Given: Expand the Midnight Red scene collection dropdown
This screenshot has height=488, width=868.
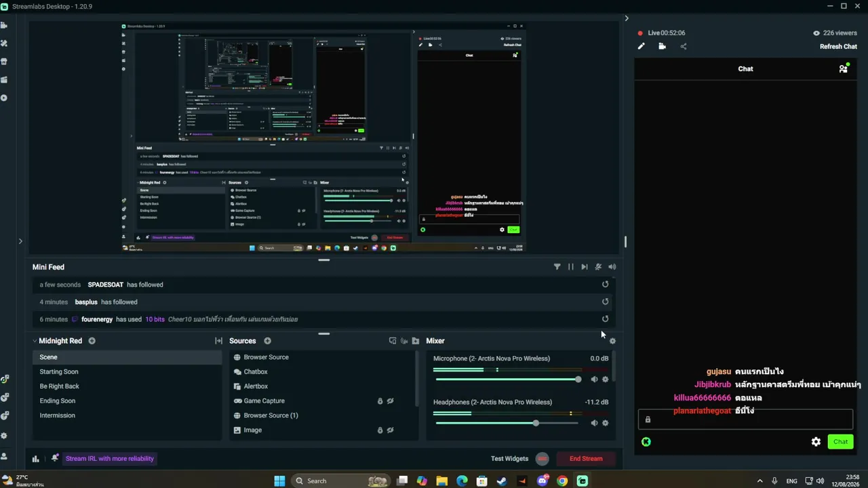Looking at the screenshot, I should pos(35,341).
